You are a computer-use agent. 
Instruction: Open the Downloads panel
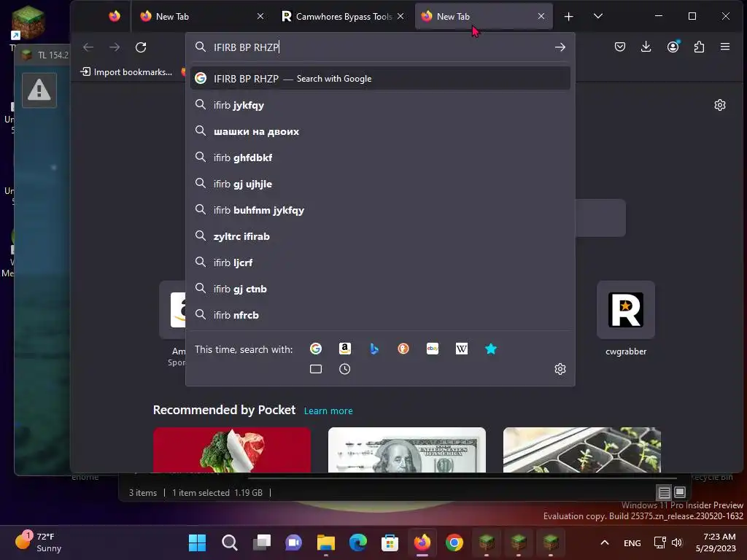pos(646,47)
